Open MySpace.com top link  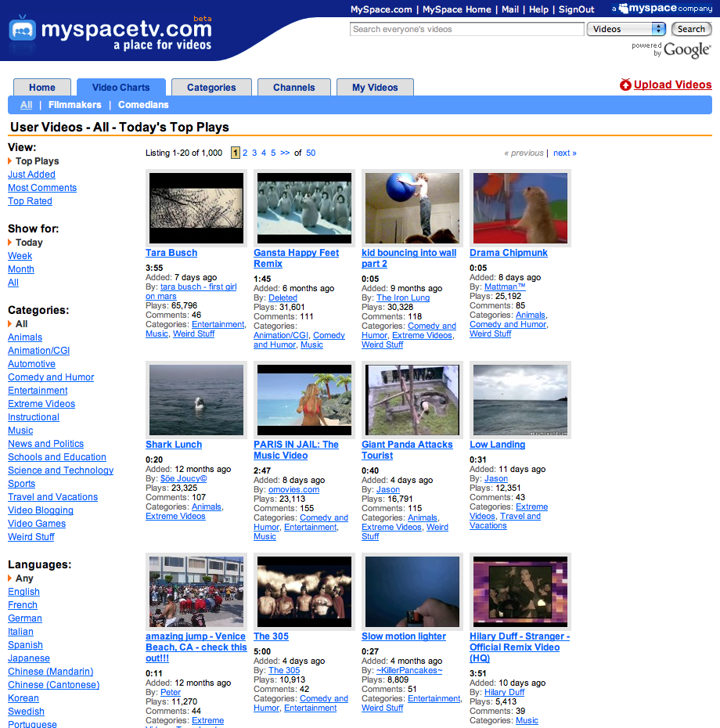coord(381,9)
